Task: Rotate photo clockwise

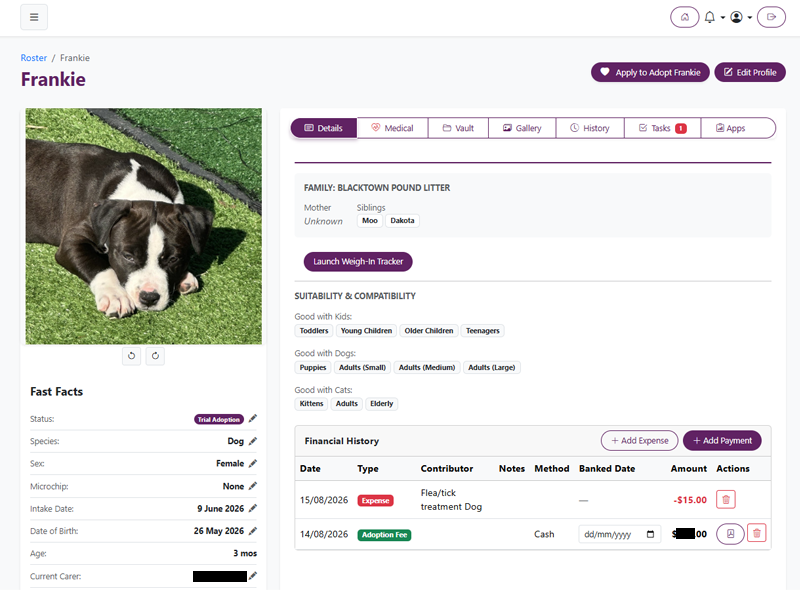Action: click(x=155, y=356)
